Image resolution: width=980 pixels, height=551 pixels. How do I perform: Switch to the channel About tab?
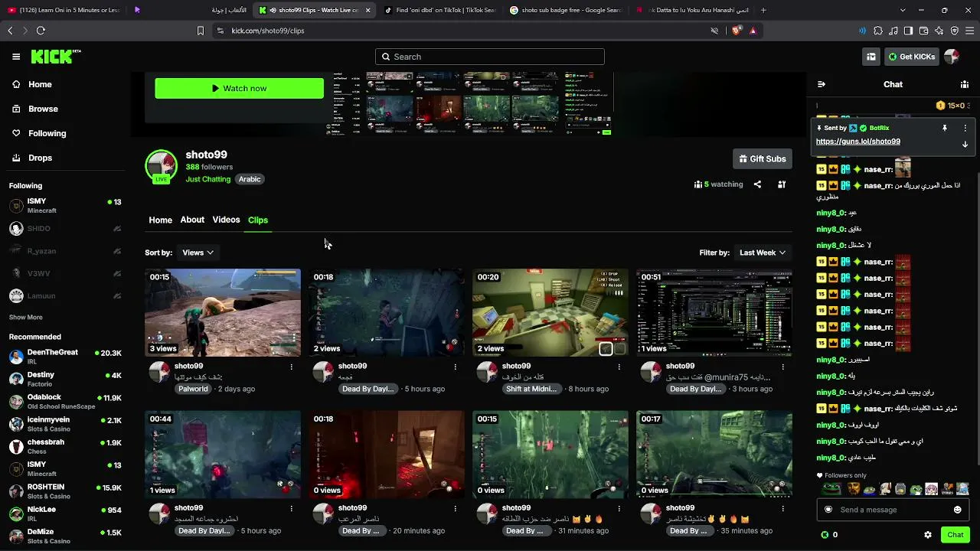(x=192, y=220)
